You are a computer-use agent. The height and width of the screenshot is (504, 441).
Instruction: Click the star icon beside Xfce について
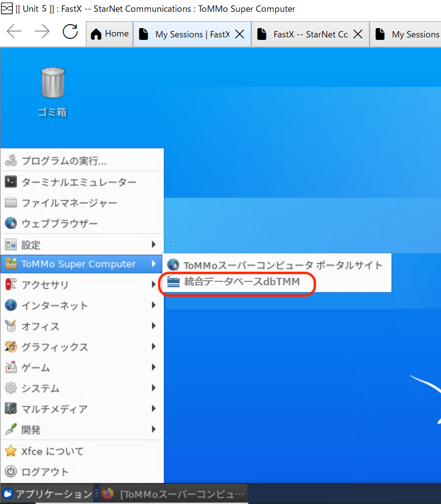pyautogui.click(x=11, y=451)
